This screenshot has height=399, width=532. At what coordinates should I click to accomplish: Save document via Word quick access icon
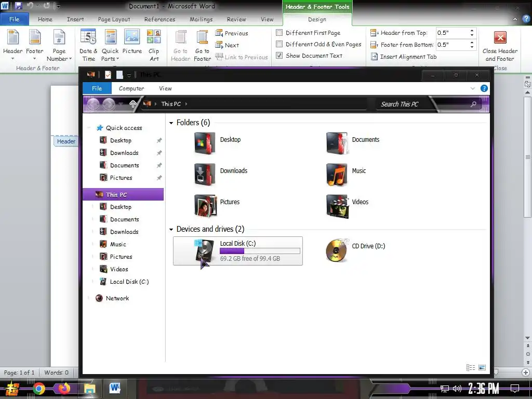[18, 6]
